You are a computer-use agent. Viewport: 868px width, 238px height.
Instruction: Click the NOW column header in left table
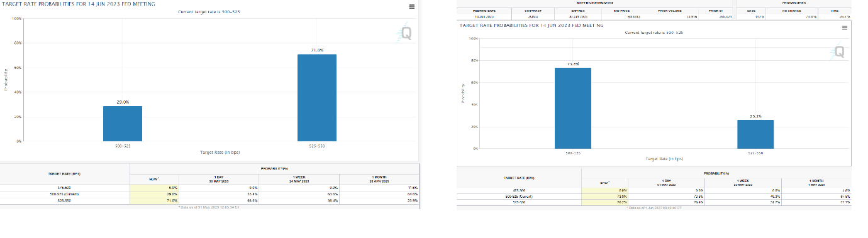tap(153, 179)
